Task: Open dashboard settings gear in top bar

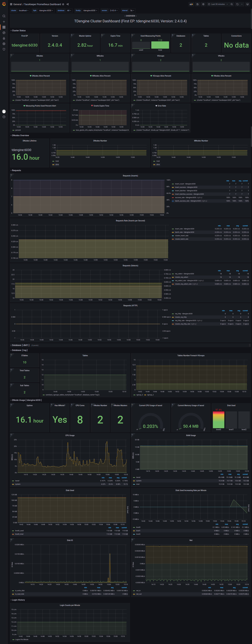Action: click(x=203, y=4)
